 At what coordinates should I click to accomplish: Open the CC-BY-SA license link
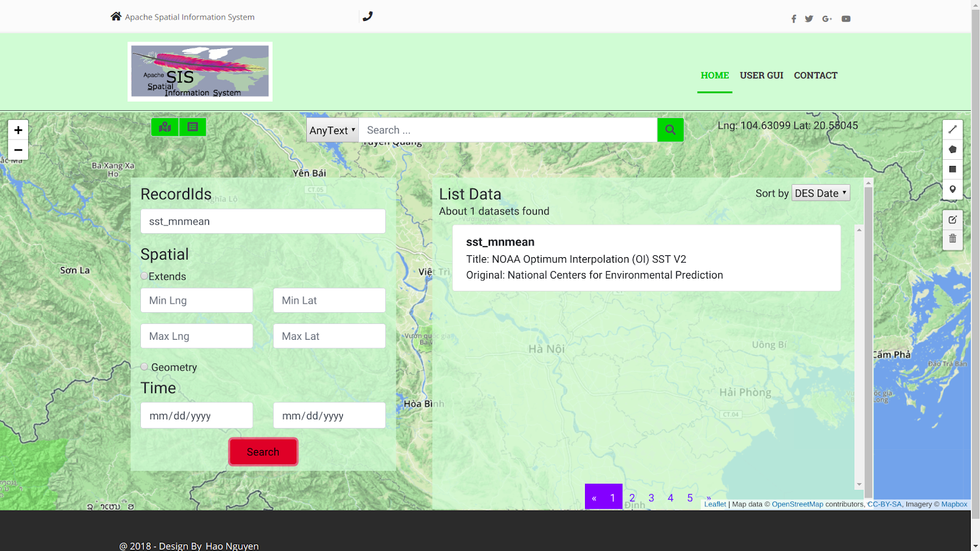(884, 504)
